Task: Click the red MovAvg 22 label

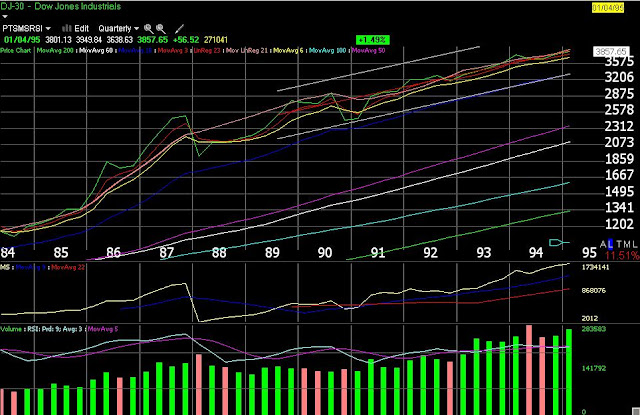Action: 68,267
